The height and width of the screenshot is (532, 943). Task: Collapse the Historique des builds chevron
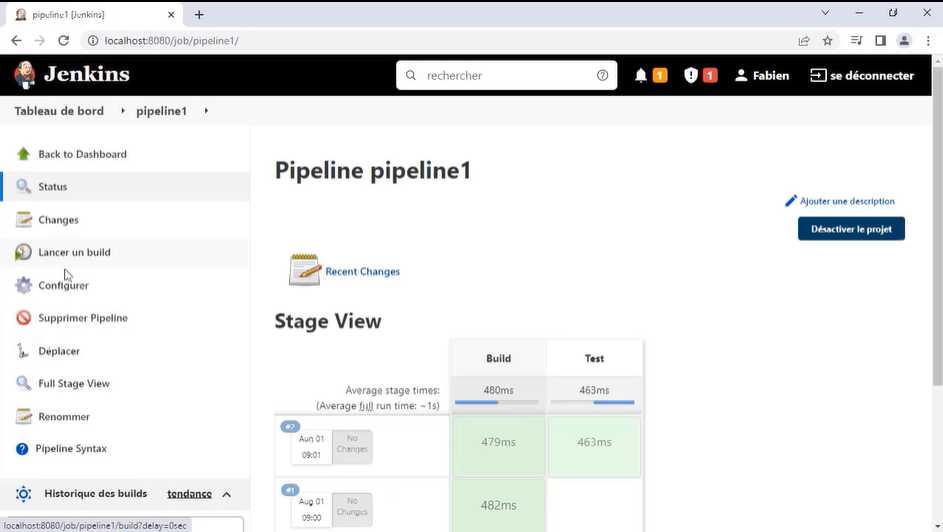tap(227, 494)
